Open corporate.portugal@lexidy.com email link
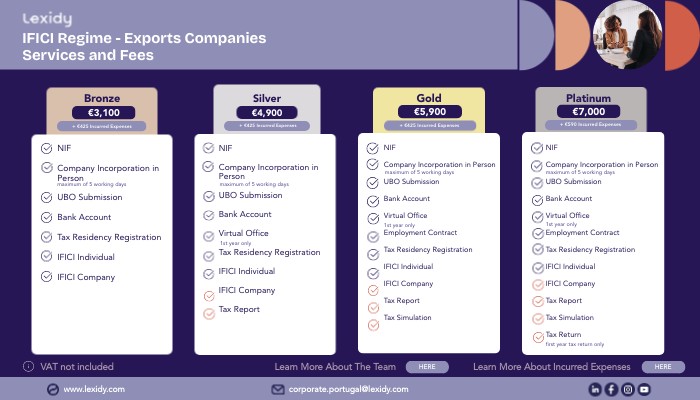The width and height of the screenshot is (700, 400). (x=348, y=389)
